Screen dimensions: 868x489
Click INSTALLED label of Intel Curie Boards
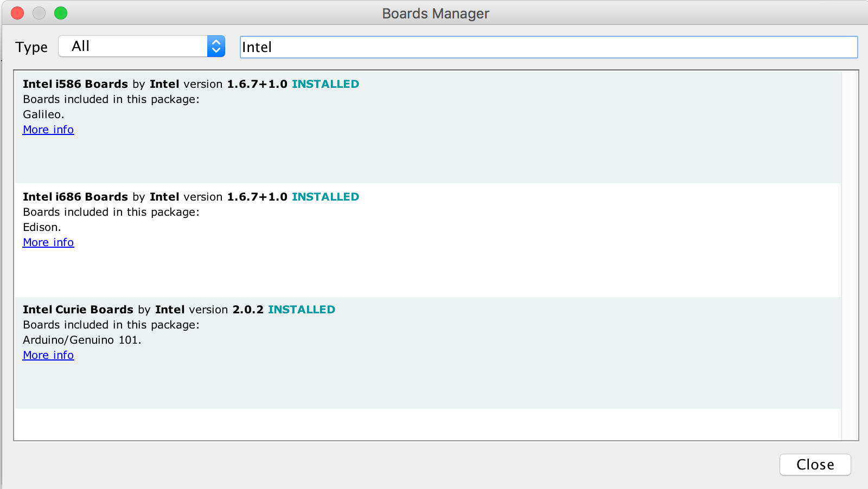click(x=302, y=310)
